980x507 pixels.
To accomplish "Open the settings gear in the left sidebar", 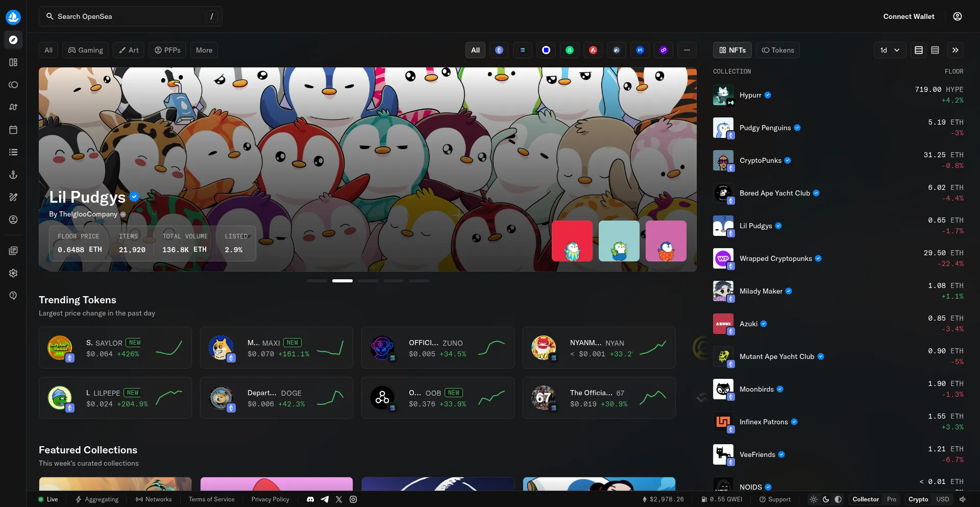I will click(x=13, y=273).
